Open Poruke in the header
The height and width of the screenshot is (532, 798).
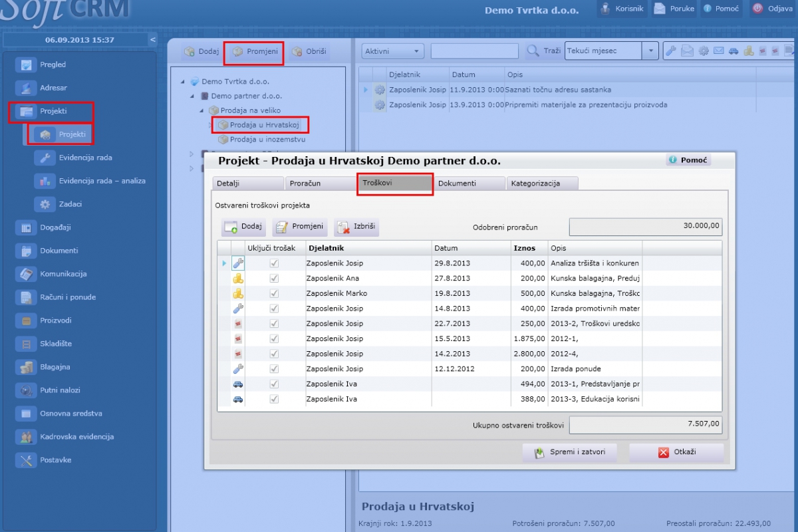(x=674, y=9)
